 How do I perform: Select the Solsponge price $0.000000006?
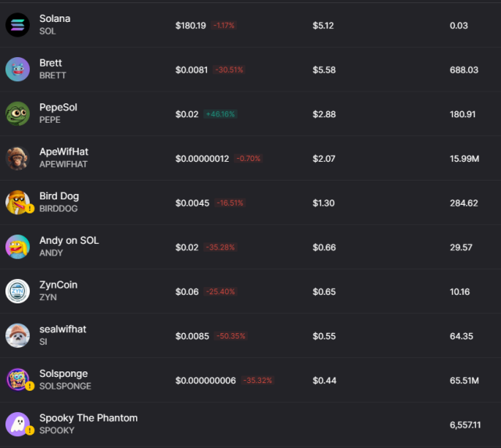pyautogui.click(x=206, y=381)
